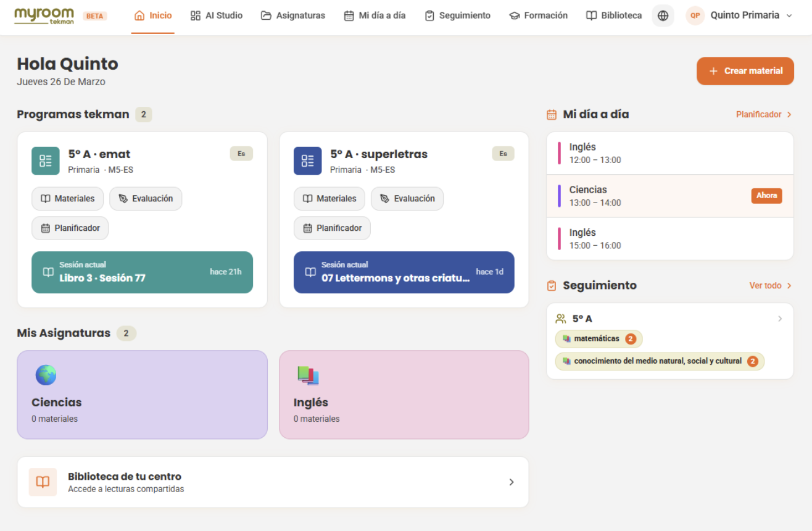812x531 pixels.
Task: Open Biblioteca de tu centro arrow
Action: 512,482
